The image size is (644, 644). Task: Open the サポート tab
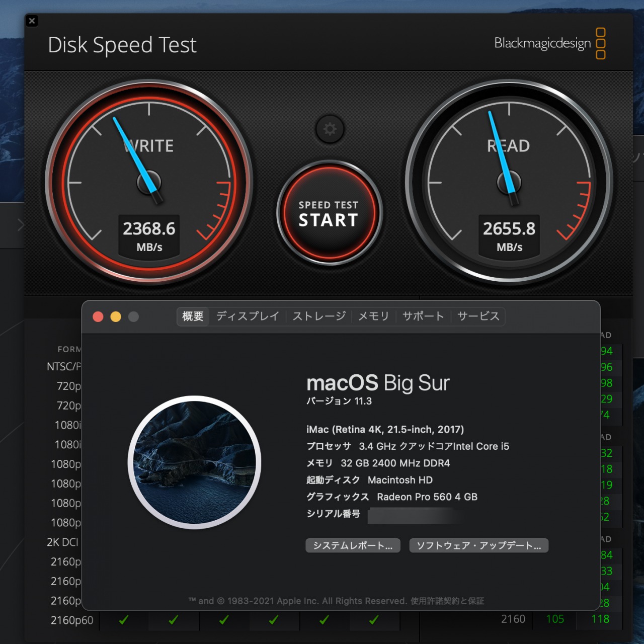click(x=423, y=316)
